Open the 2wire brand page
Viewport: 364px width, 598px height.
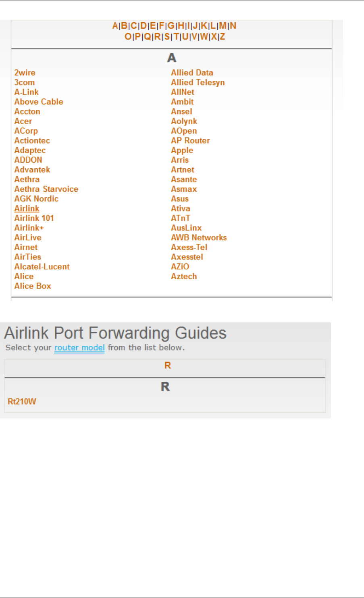[25, 73]
